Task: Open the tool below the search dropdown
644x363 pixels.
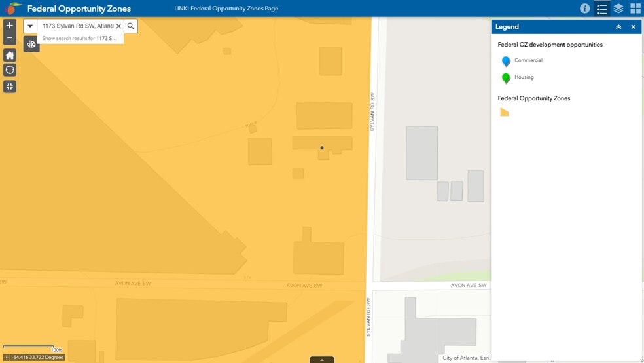Action: (x=31, y=44)
